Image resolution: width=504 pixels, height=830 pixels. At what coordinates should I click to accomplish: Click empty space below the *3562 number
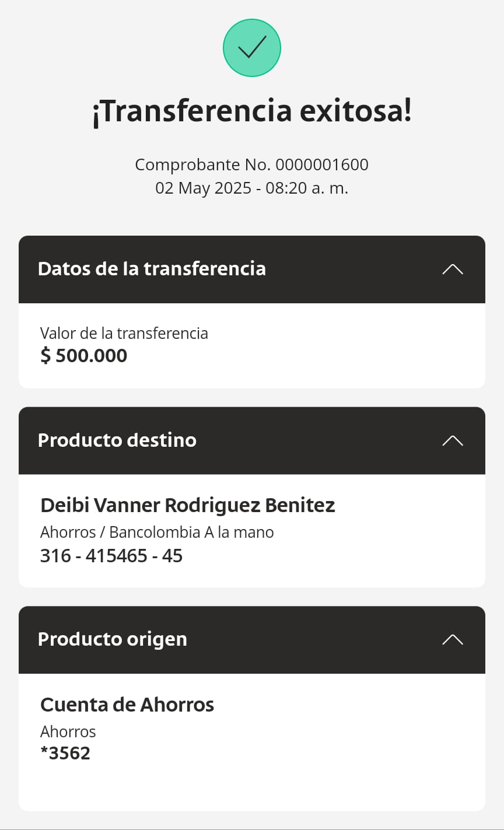[x=252, y=787]
